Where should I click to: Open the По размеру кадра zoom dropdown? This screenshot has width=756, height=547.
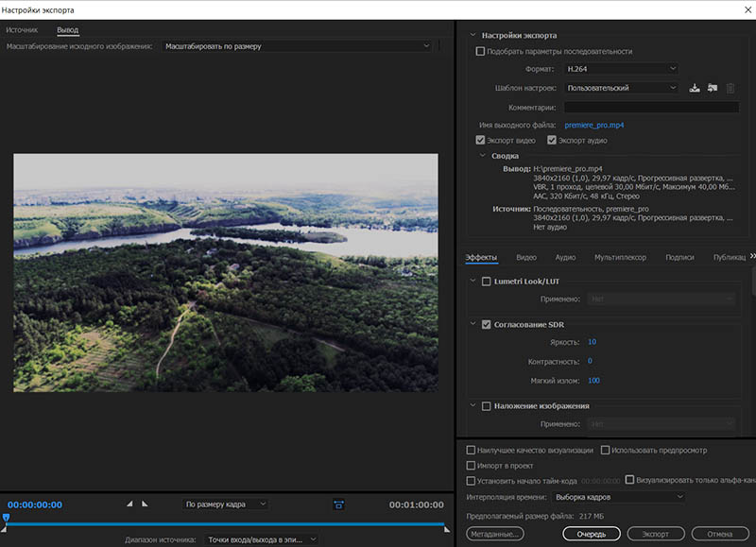226,504
